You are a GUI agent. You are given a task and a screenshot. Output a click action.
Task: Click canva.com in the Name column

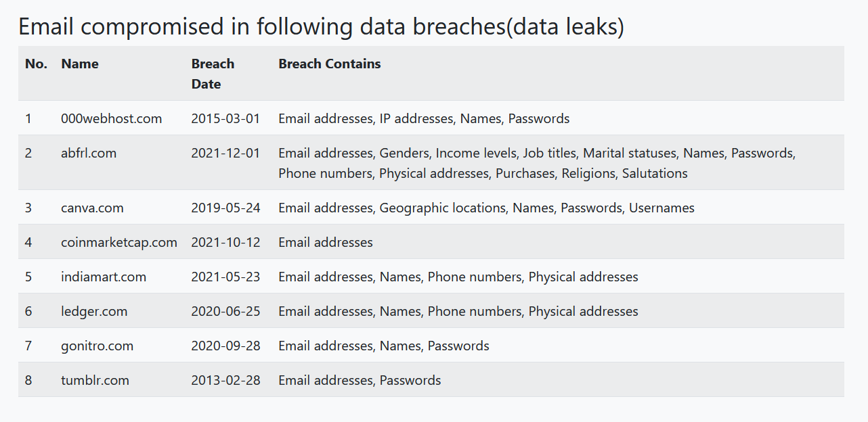coord(92,208)
